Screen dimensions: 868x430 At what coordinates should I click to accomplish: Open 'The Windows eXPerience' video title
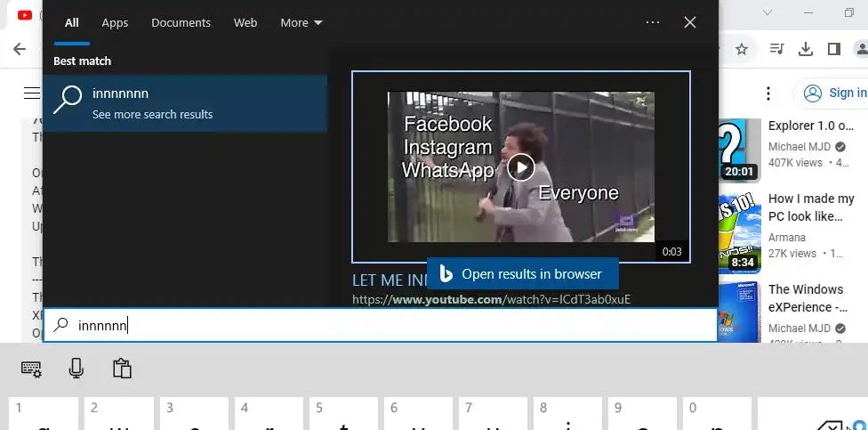click(x=808, y=298)
